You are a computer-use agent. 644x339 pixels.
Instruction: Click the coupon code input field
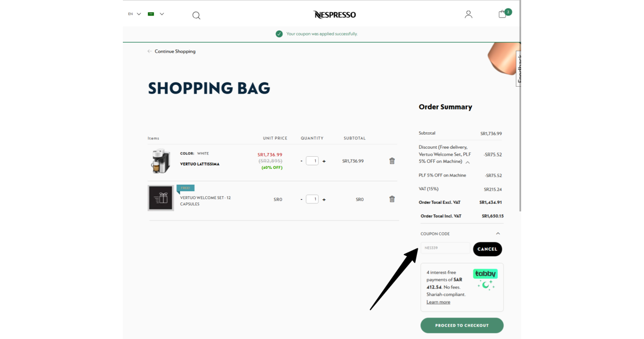click(x=445, y=248)
